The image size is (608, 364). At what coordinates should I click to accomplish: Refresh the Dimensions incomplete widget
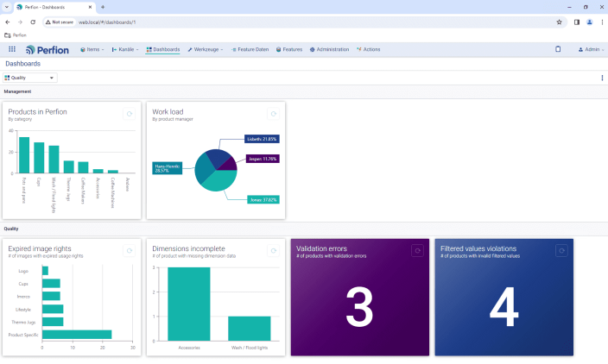273,251
